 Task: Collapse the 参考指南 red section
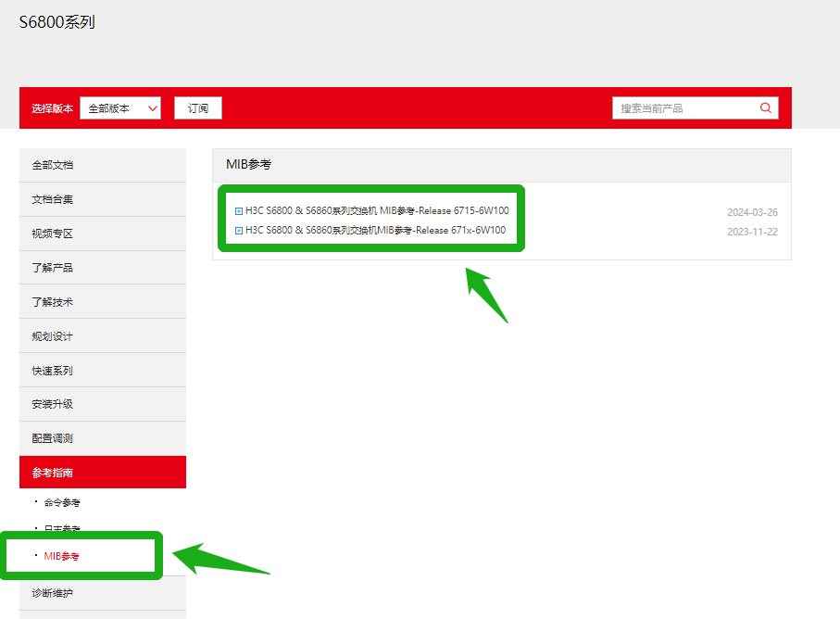tap(103, 473)
